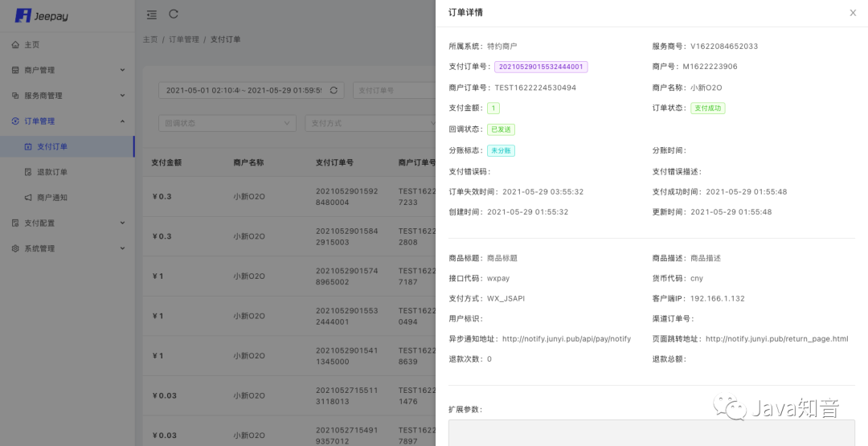Image resolution: width=868 pixels, height=446 pixels.
Task: Open the 系统管理 menu
Action: (x=67, y=248)
